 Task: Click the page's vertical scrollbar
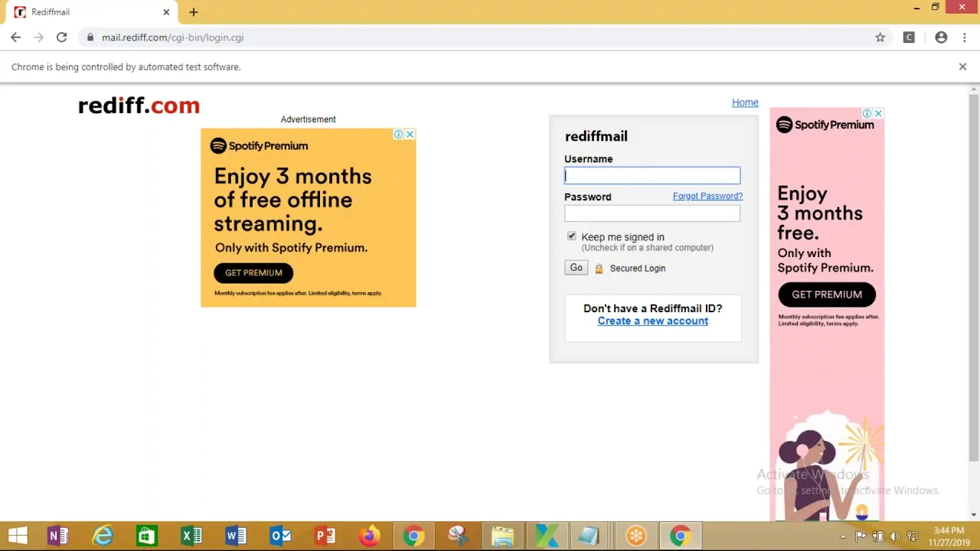pyautogui.click(x=974, y=277)
